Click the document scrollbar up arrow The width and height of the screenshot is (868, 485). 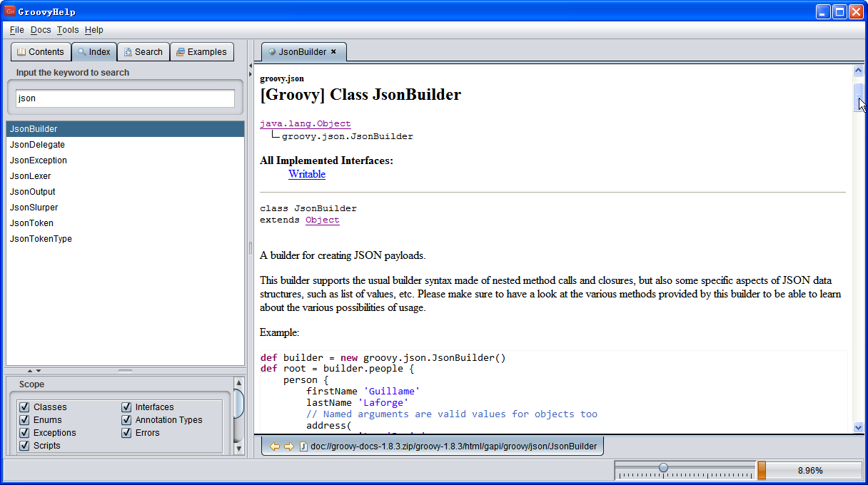pos(859,71)
